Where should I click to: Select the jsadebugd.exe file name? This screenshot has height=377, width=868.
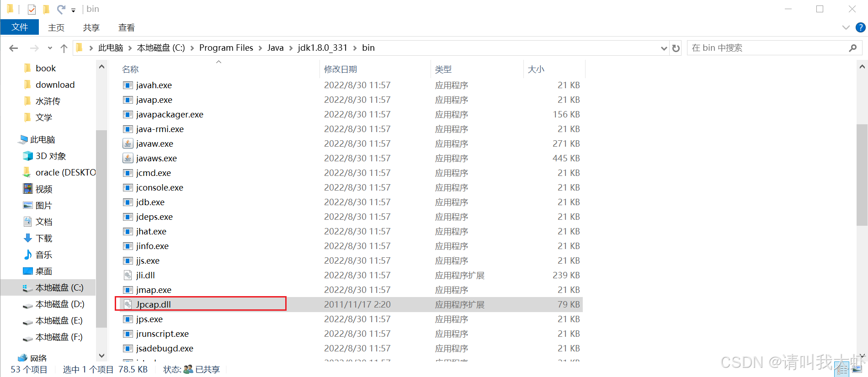[x=165, y=349]
